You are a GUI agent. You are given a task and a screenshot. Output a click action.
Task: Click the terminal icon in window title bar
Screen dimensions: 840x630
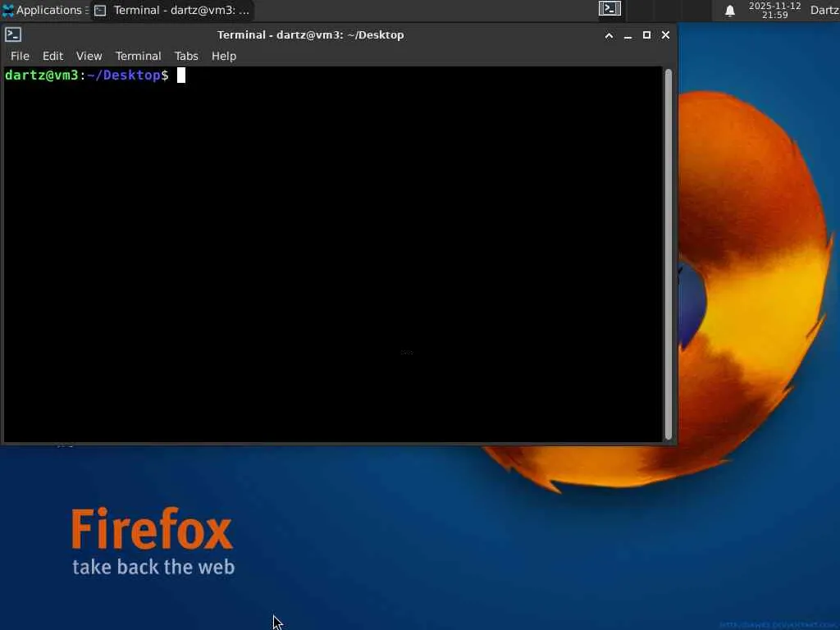pos(13,34)
